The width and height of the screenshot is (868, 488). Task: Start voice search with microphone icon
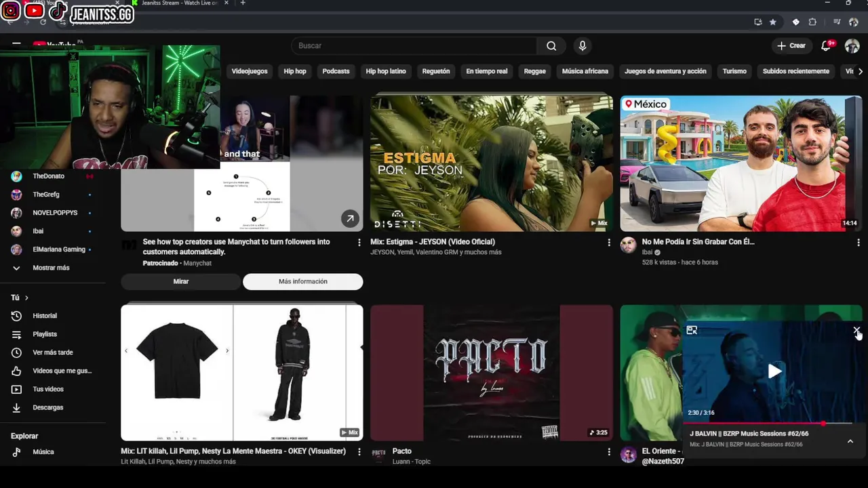click(x=582, y=46)
